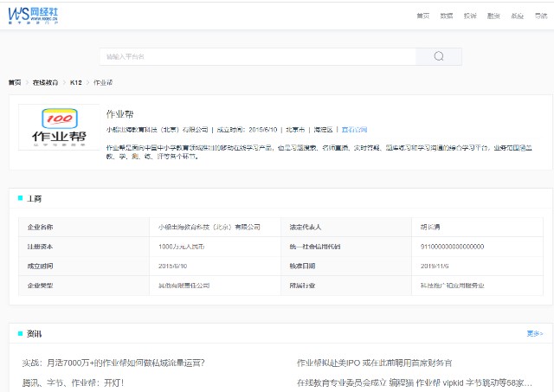Open 导航 in the top navigation
The width and height of the screenshot is (554, 392).
[541, 16]
